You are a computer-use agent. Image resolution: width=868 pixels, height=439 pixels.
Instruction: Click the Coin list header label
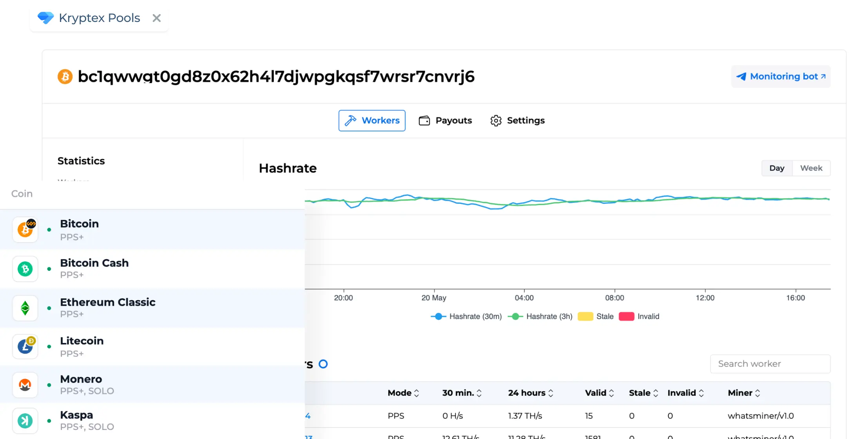22,194
